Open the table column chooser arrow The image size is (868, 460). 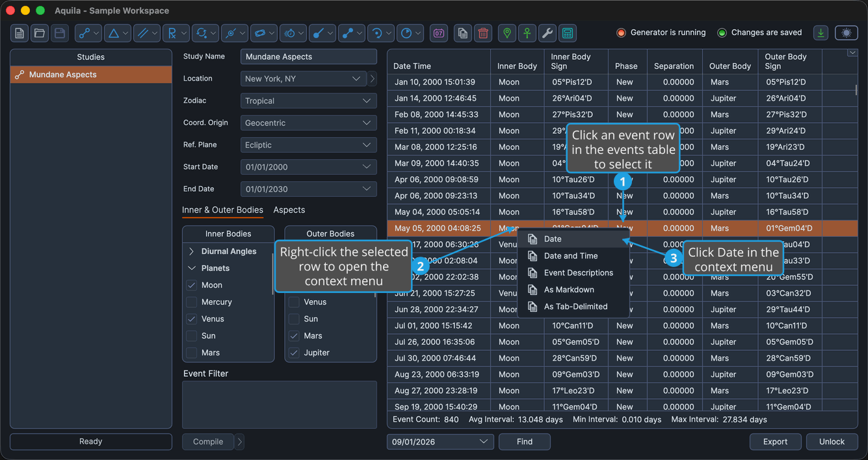(x=852, y=53)
